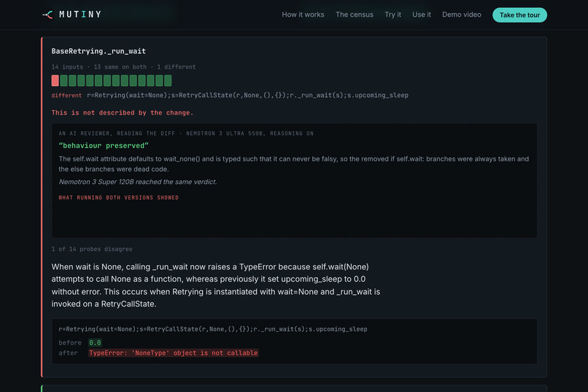Click 'WHAT RUNNING BOTH VERSIONS SHOWED' label
This screenshot has width=588, height=392.
(x=118, y=198)
